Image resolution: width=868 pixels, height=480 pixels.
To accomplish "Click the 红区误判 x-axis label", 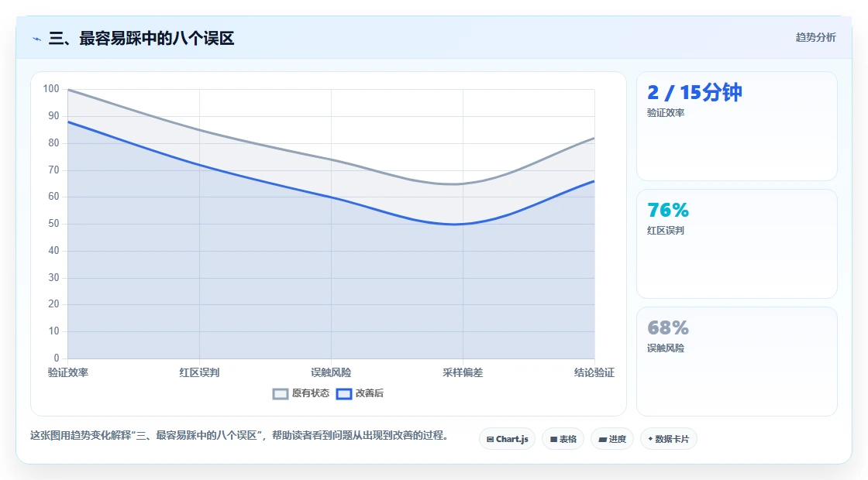I will [x=199, y=372].
